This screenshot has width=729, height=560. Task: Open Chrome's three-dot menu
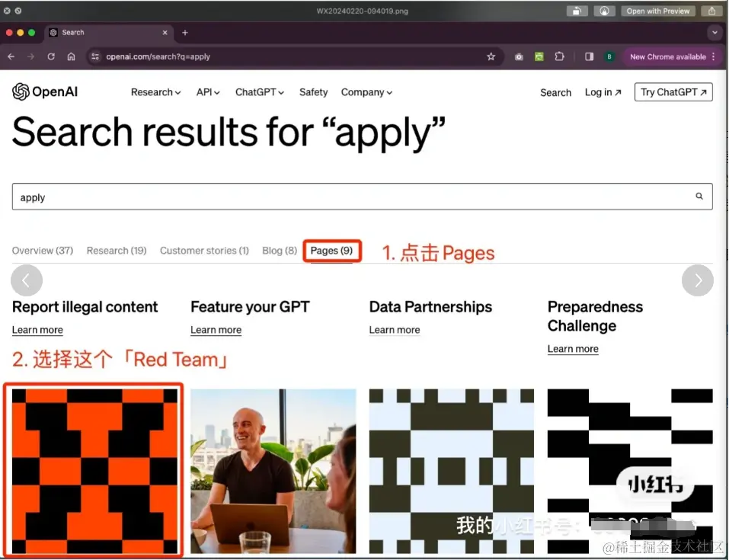pyautogui.click(x=714, y=56)
